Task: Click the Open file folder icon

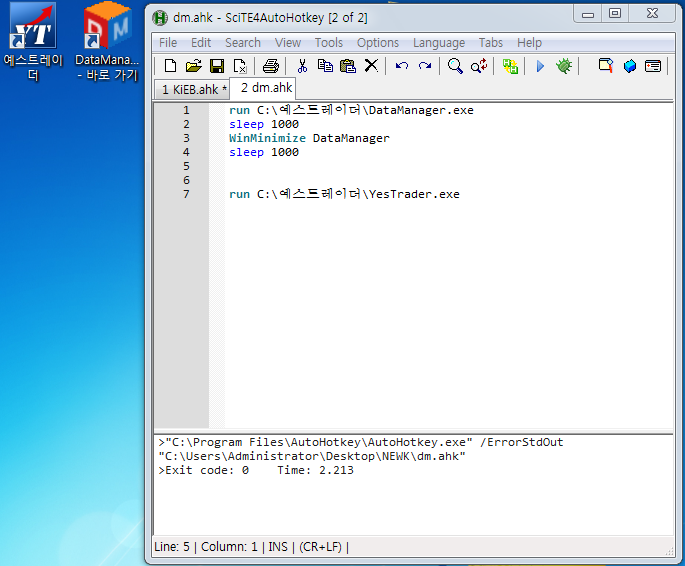Action: 193,66
